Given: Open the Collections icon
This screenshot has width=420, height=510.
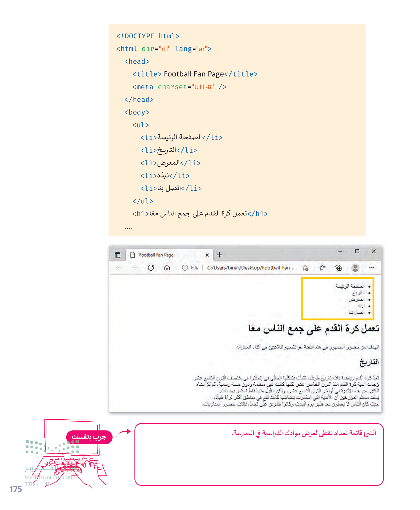Looking at the screenshot, I should click(x=338, y=268).
